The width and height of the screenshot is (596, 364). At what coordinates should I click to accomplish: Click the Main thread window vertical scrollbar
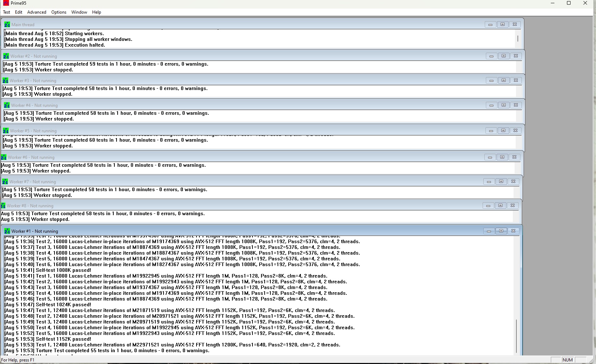pos(518,38)
